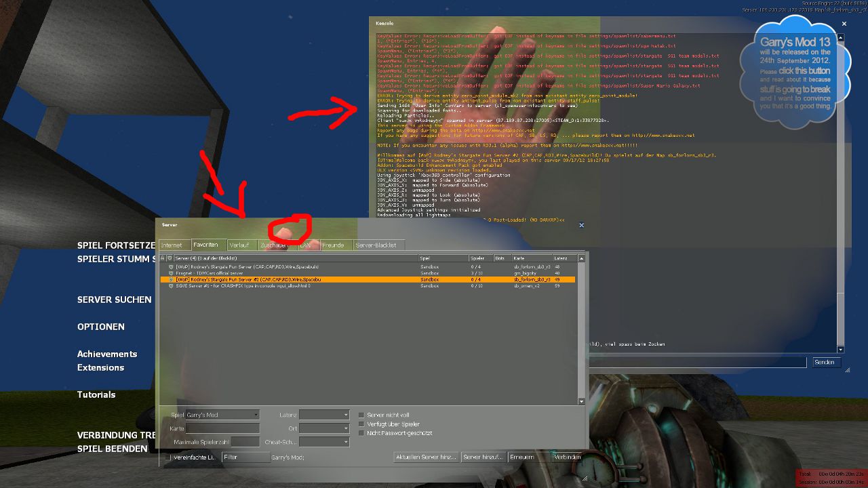Click the Karte map filter input field
The height and width of the screenshot is (488, 868).
pyautogui.click(x=223, y=428)
